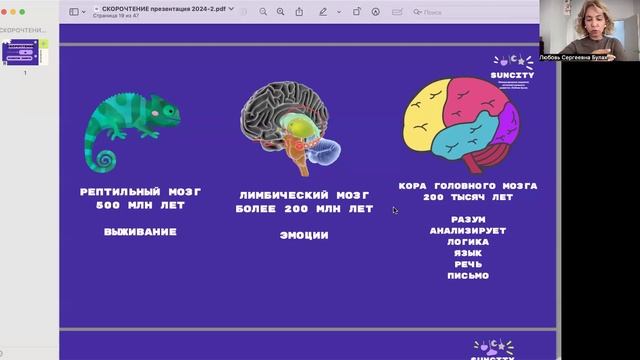
Task: Click the document info icon beside title
Action: 244,12
